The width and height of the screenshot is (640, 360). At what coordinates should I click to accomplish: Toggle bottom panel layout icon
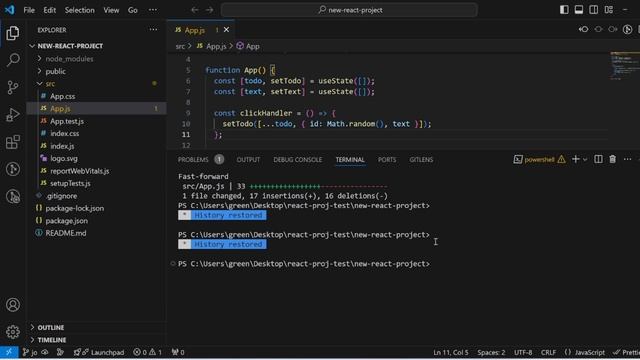[x=579, y=9]
